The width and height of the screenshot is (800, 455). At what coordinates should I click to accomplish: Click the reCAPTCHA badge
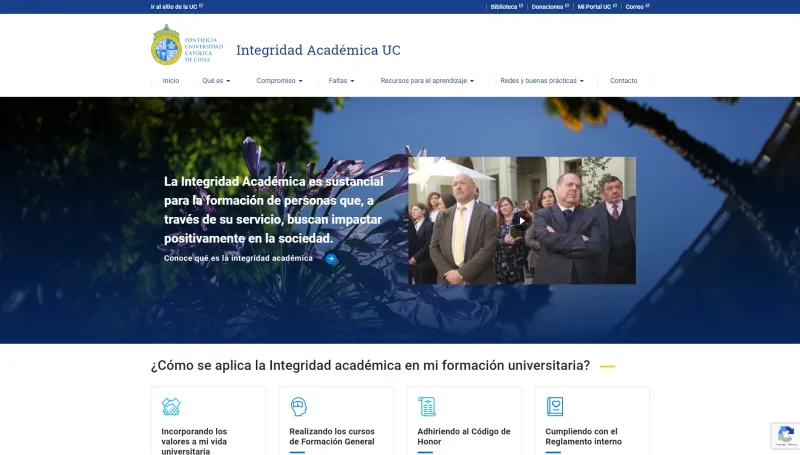tap(785, 435)
